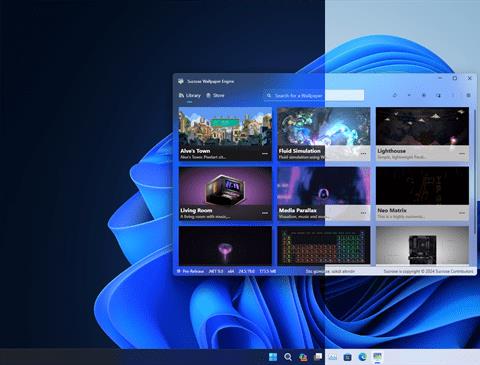Click the display icon left of vertical dots
The image size is (480, 365).
coord(438,95)
